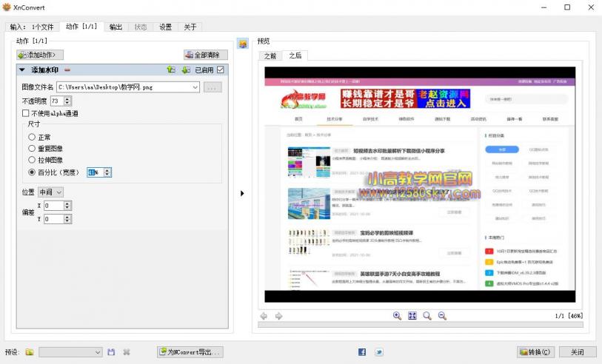
Task: Click the Y offset input field
Action: tap(53, 219)
